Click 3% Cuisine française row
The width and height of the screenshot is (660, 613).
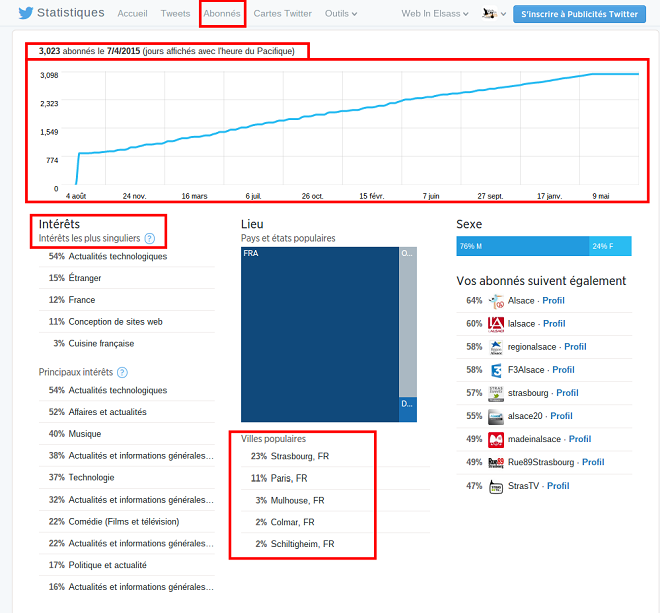tap(126, 344)
